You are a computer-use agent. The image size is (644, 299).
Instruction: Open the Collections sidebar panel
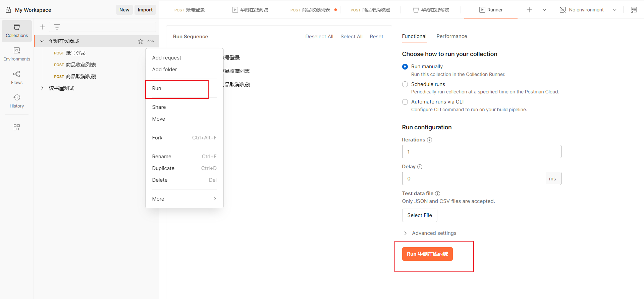point(17,31)
